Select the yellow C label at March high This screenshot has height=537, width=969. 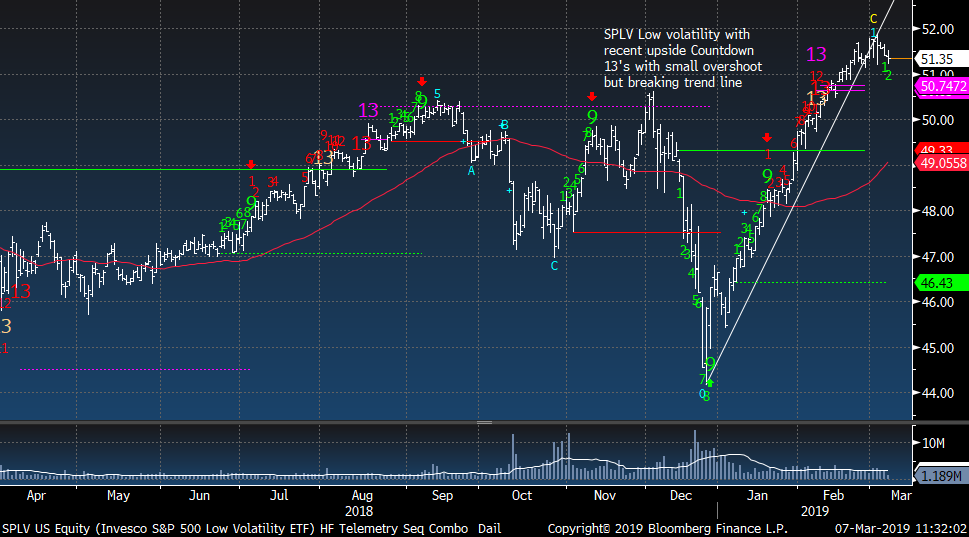873,19
